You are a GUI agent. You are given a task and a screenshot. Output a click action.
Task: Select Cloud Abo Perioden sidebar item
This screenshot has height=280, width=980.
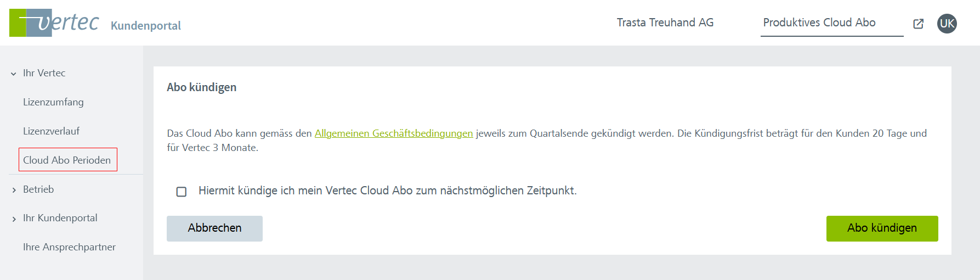click(x=67, y=160)
